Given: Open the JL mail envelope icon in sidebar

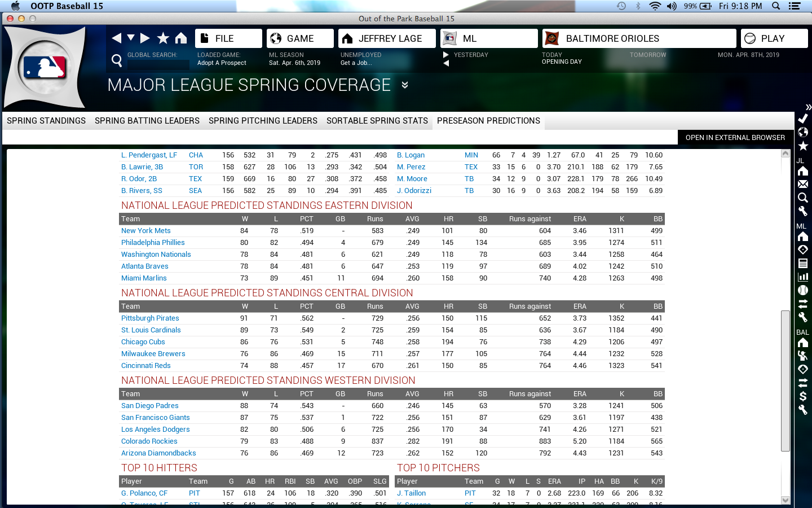Looking at the screenshot, I should (x=803, y=184).
